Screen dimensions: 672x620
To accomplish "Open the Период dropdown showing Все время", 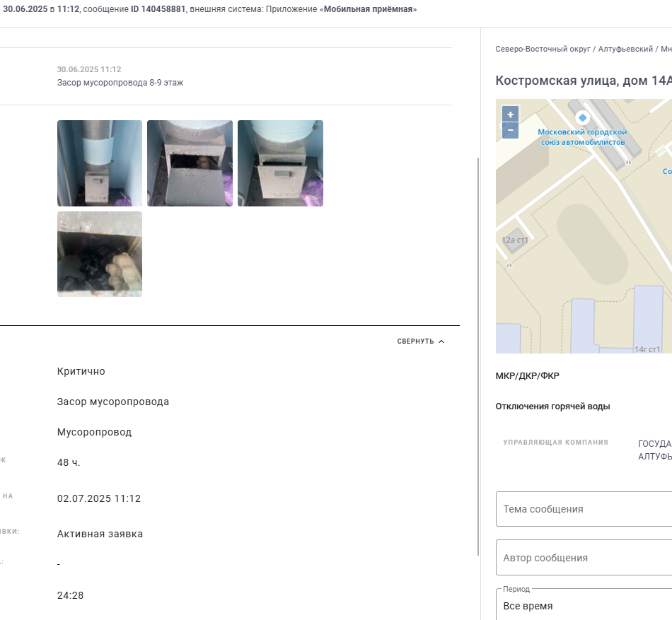I will 584,604.
